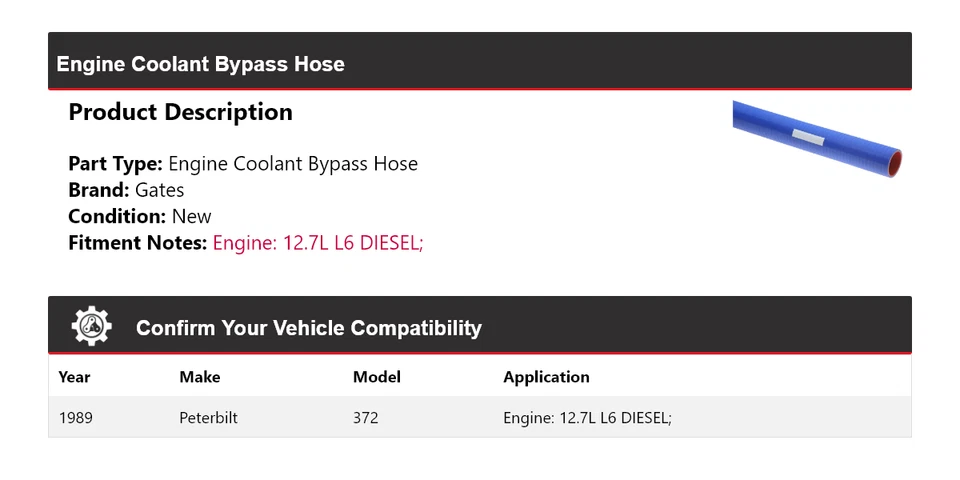Click the Part Type label
The width and height of the screenshot is (960, 480).
click(115, 164)
